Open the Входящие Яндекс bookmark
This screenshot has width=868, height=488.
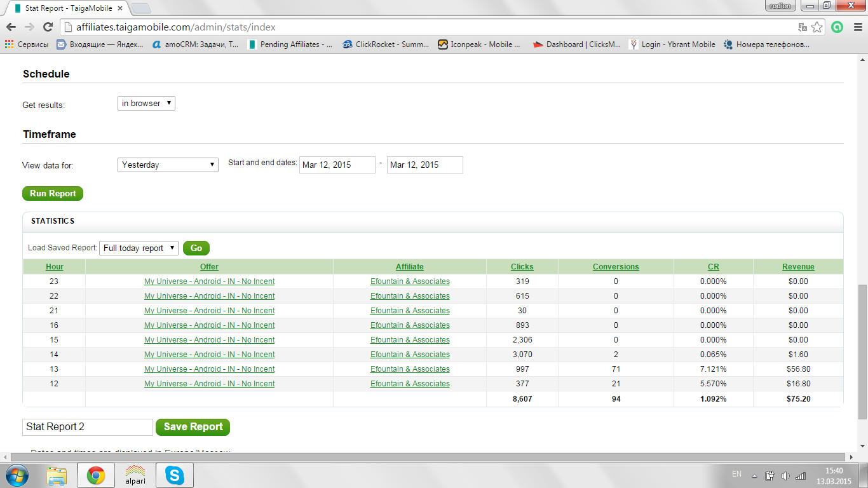[x=100, y=44]
